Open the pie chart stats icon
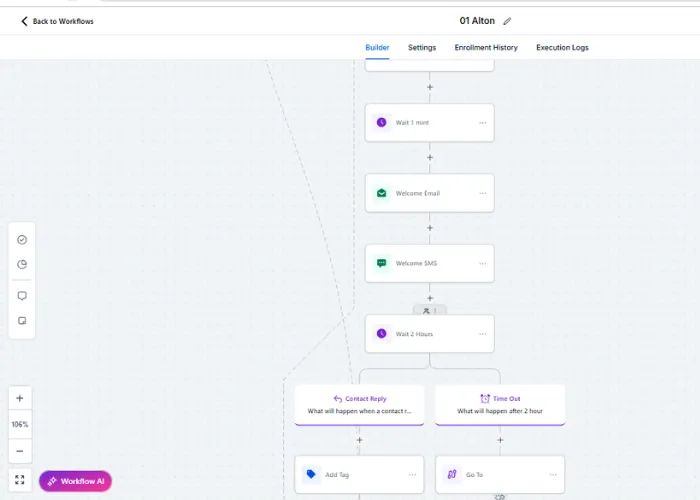 22,264
